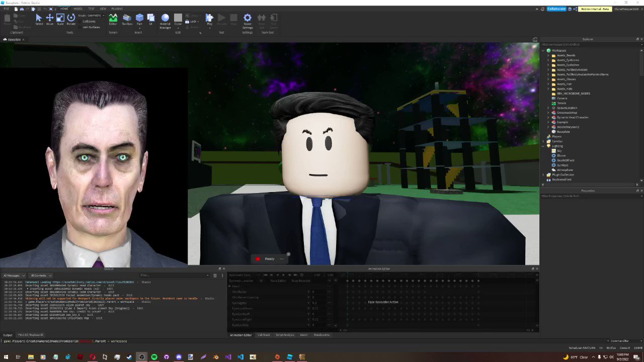Switch to the PLUGINS ribbon tab
The width and height of the screenshot is (644, 362).
(117, 9)
